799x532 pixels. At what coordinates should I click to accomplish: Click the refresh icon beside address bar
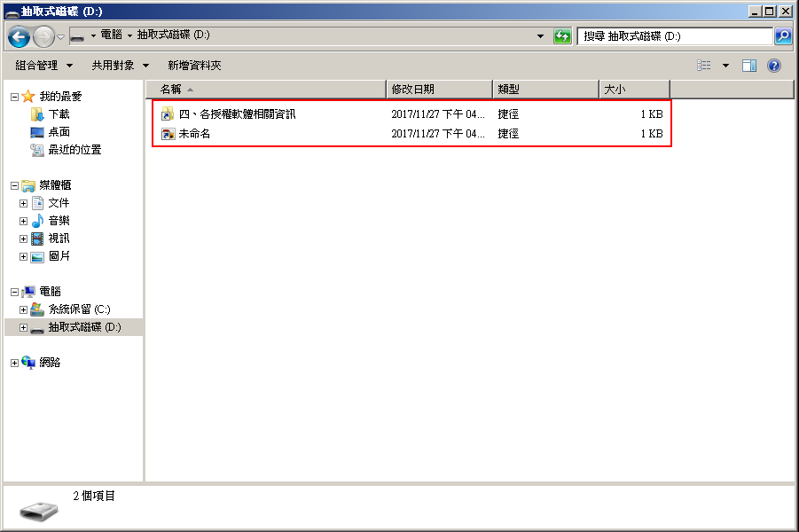562,36
